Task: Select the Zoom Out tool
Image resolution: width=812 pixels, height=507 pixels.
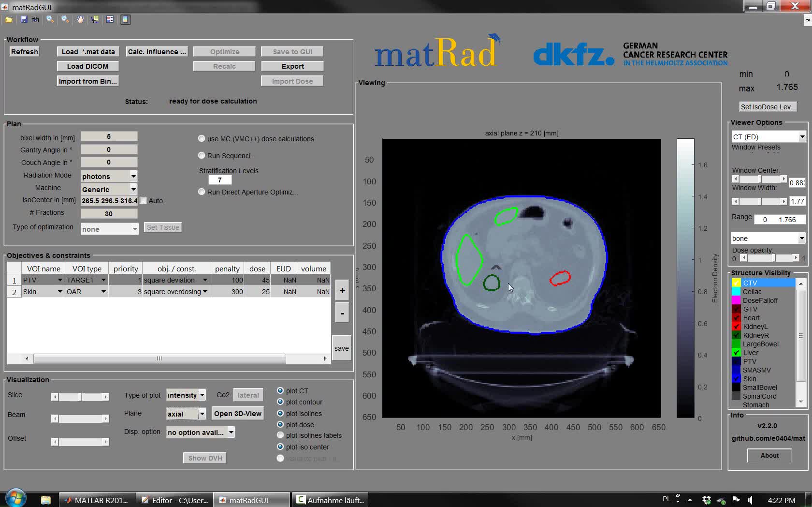Action: (x=64, y=19)
